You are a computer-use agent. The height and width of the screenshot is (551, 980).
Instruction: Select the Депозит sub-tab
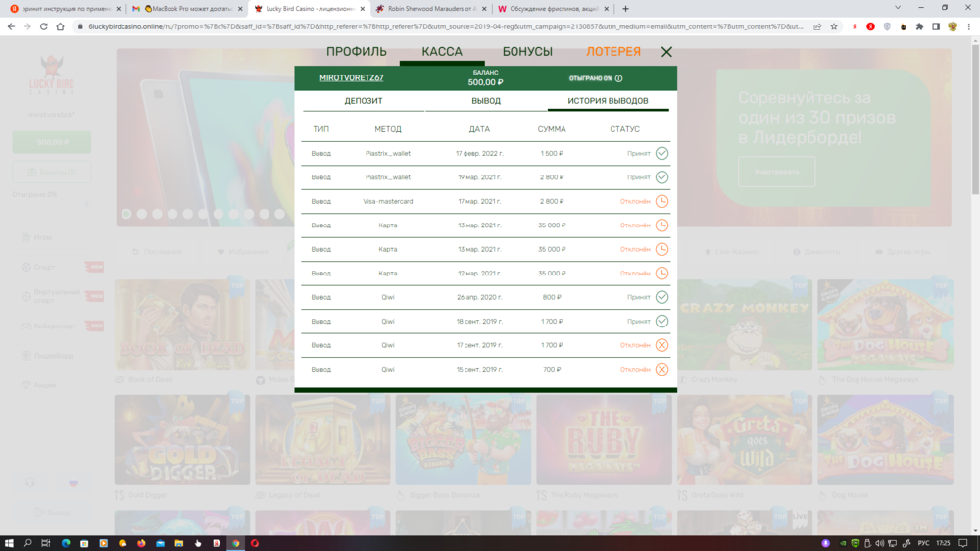click(x=364, y=101)
